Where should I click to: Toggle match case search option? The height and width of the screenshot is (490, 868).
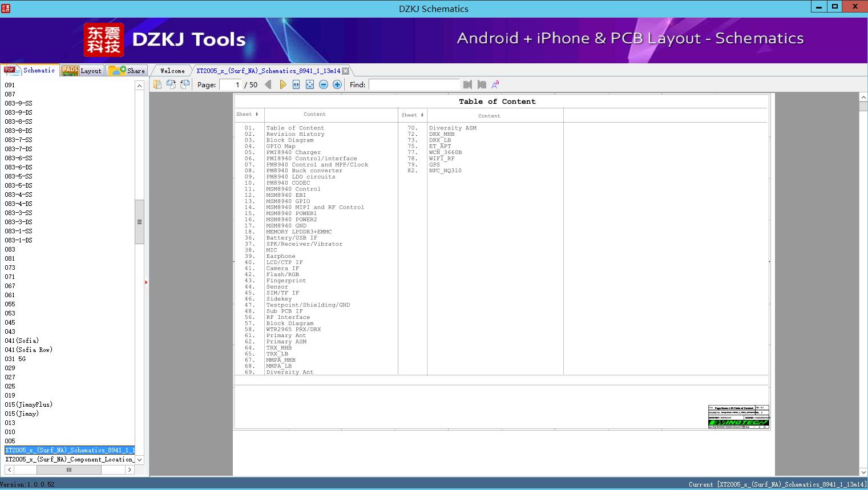(495, 84)
